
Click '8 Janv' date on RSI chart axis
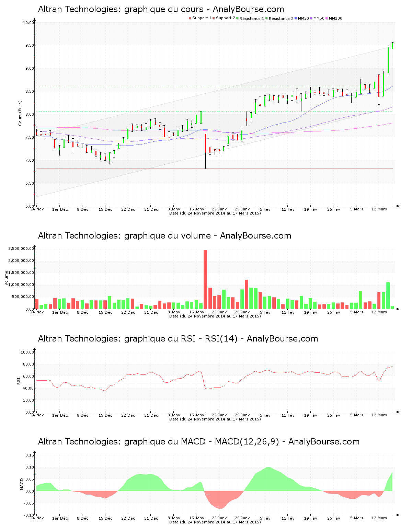pyautogui.click(x=174, y=415)
